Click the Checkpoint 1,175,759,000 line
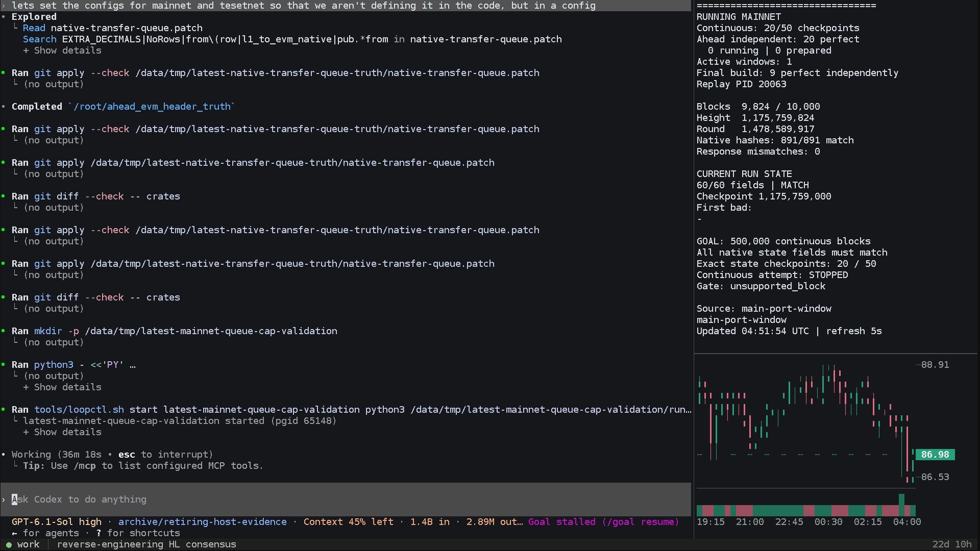Image resolution: width=980 pixels, height=551 pixels. coord(764,196)
